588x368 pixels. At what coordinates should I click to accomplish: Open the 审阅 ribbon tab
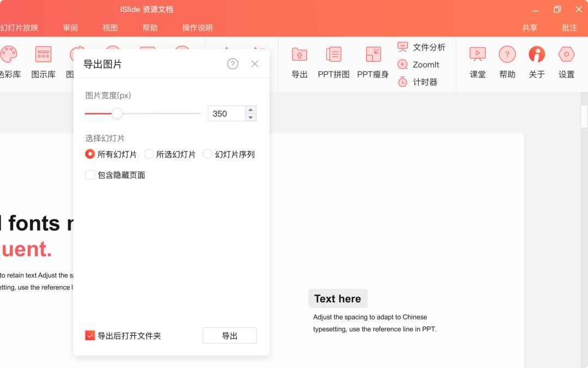[x=70, y=27]
